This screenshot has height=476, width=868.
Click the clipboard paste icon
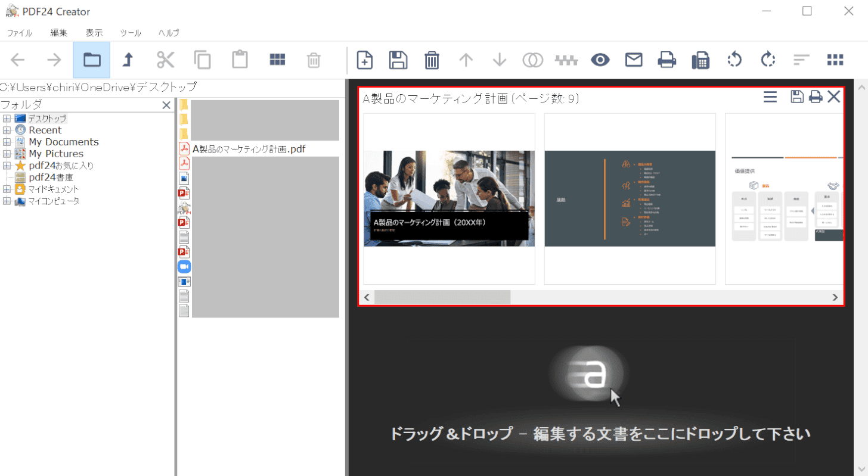(240, 60)
